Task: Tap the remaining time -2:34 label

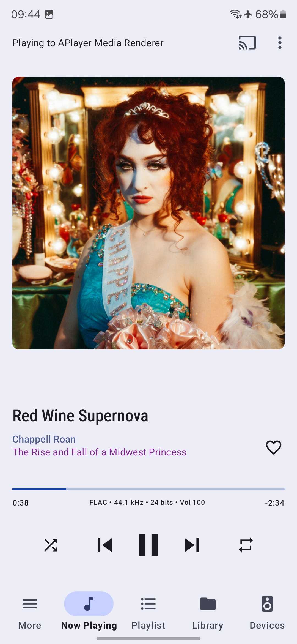Action: click(x=274, y=503)
